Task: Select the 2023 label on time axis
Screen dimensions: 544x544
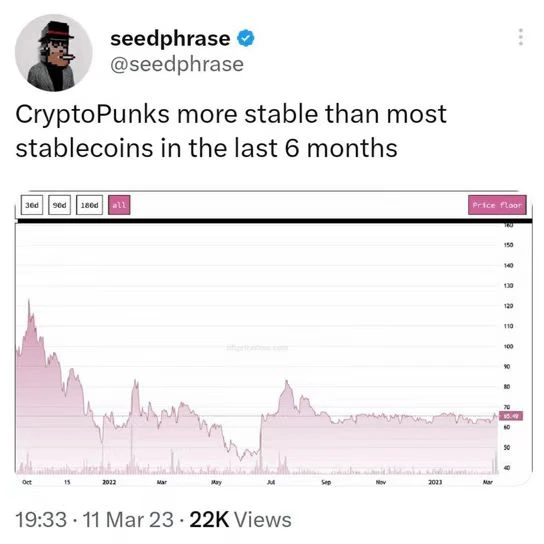Action: (x=435, y=482)
